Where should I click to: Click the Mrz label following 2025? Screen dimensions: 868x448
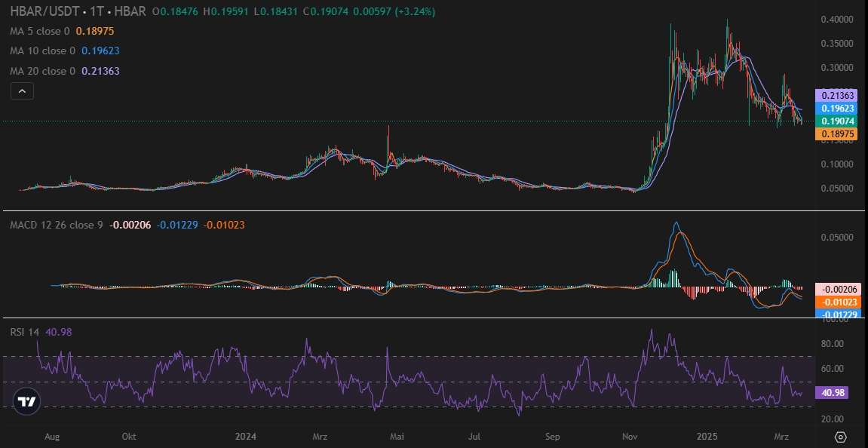(782, 437)
